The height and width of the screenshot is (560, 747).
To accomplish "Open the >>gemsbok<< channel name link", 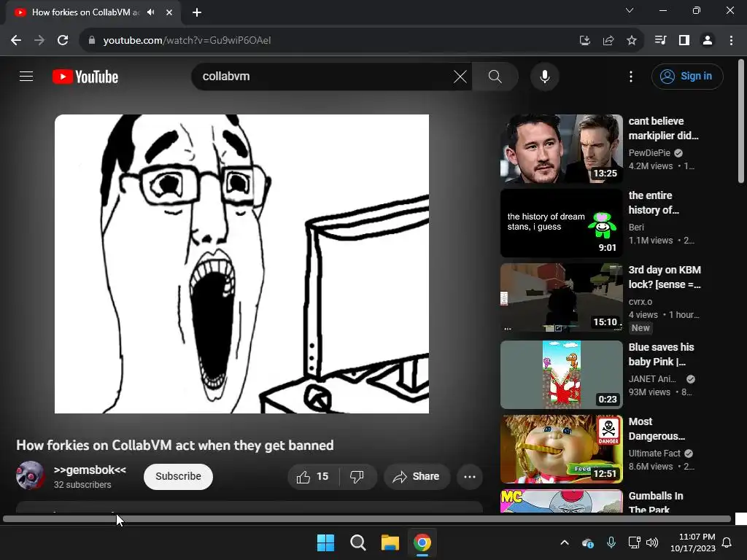I will [x=90, y=470].
